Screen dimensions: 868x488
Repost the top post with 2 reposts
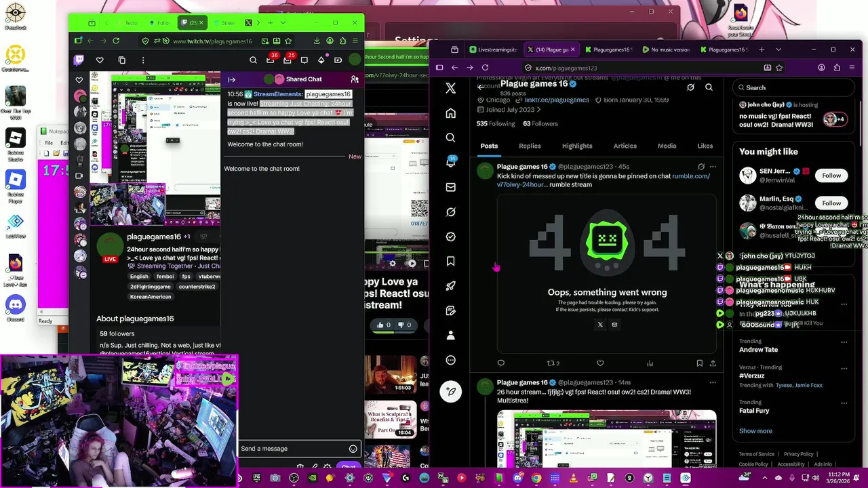(x=553, y=363)
